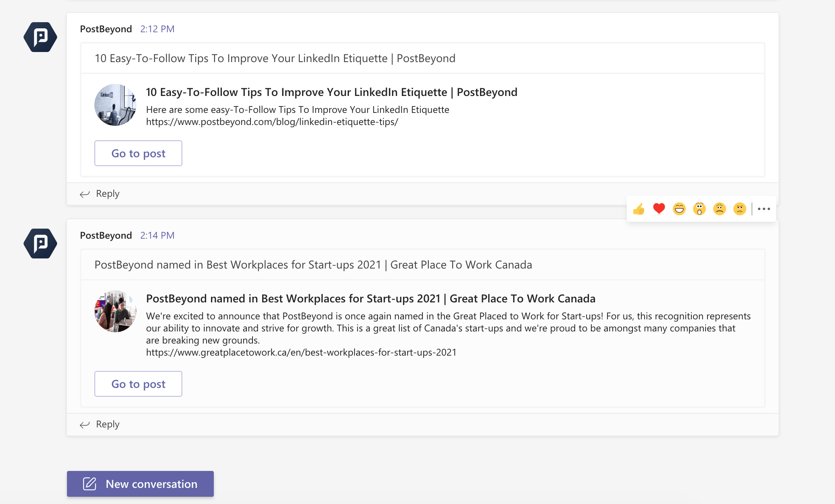Screen dimensions: 835x504
Task: Start a New conversation
Action: (x=140, y=484)
